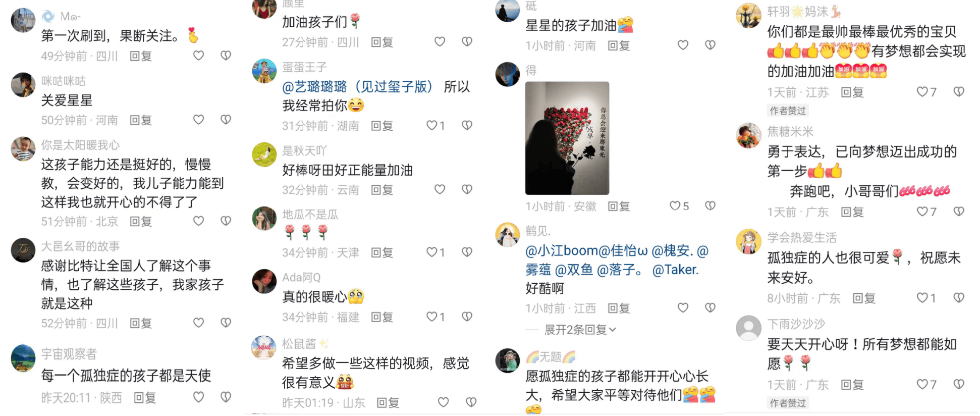The height and width of the screenshot is (416, 980).
Task: Open the rose wall photo in comment
Action: point(567,138)
